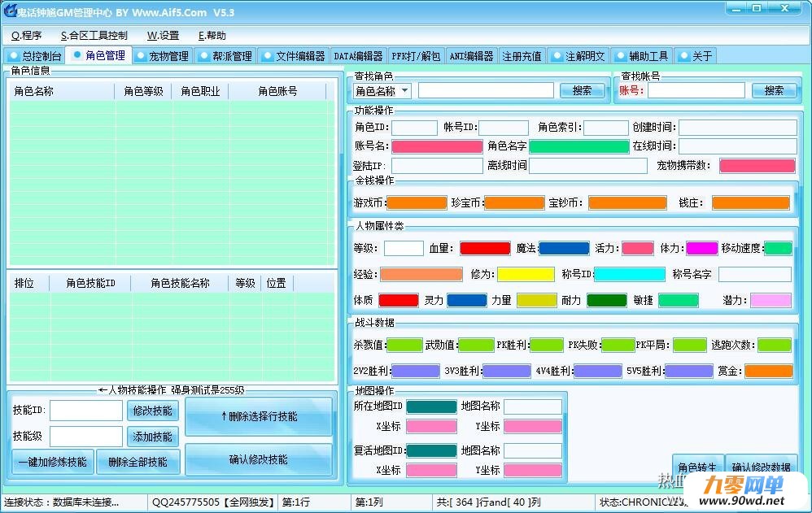Focus the pink 宠物携带数 field
812x513 pixels.
pyautogui.click(x=757, y=166)
